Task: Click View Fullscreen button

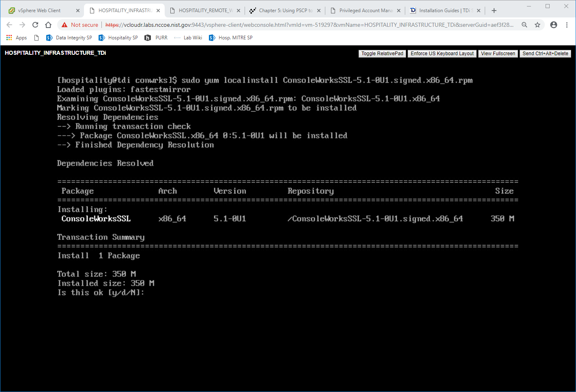Action: 498,54
